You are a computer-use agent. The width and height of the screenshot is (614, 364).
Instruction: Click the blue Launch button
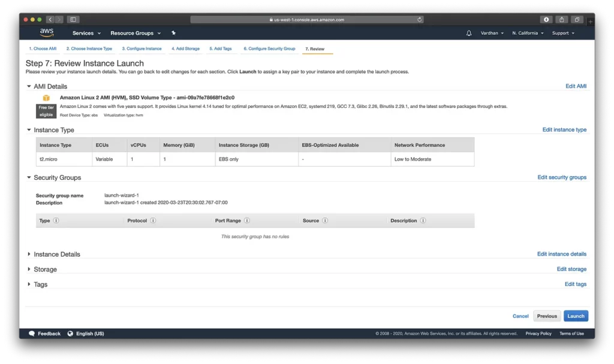pos(576,316)
